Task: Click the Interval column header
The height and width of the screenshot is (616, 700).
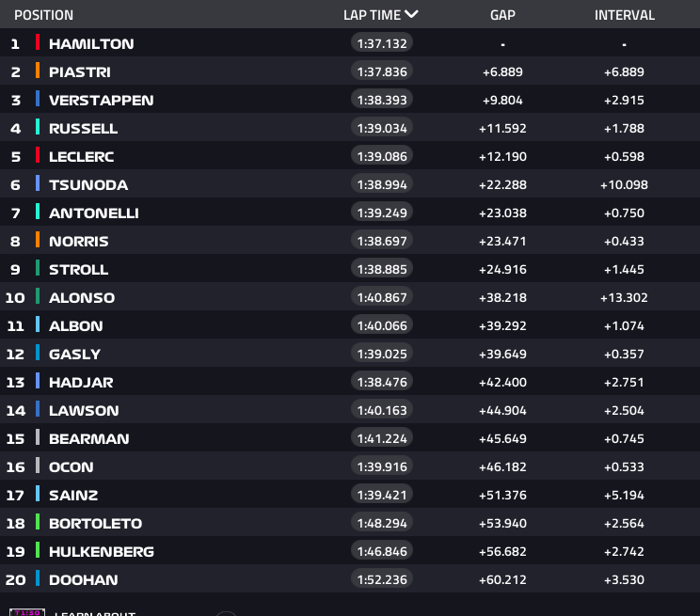Action: [624, 15]
